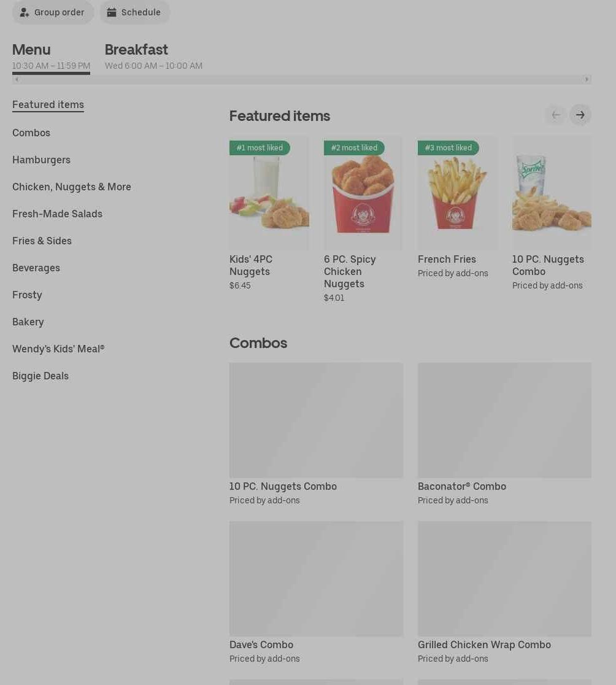Click the Group order person icon
The image size is (616, 685).
point(25,12)
